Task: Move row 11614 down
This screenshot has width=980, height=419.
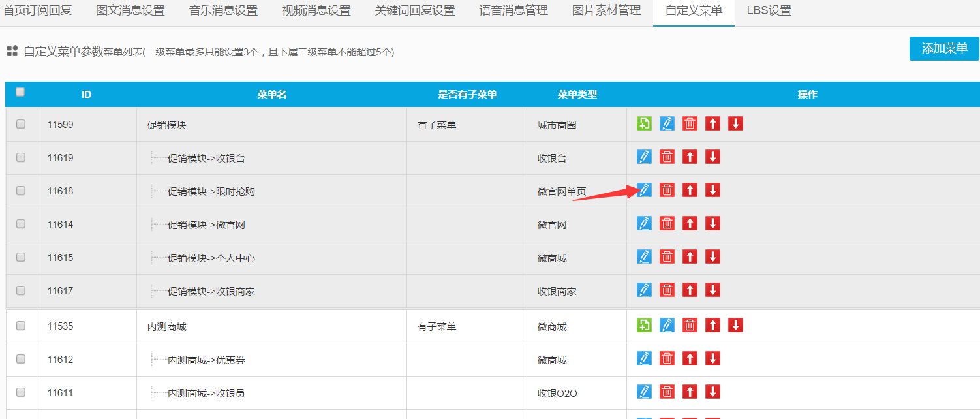Action: [712, 223]
